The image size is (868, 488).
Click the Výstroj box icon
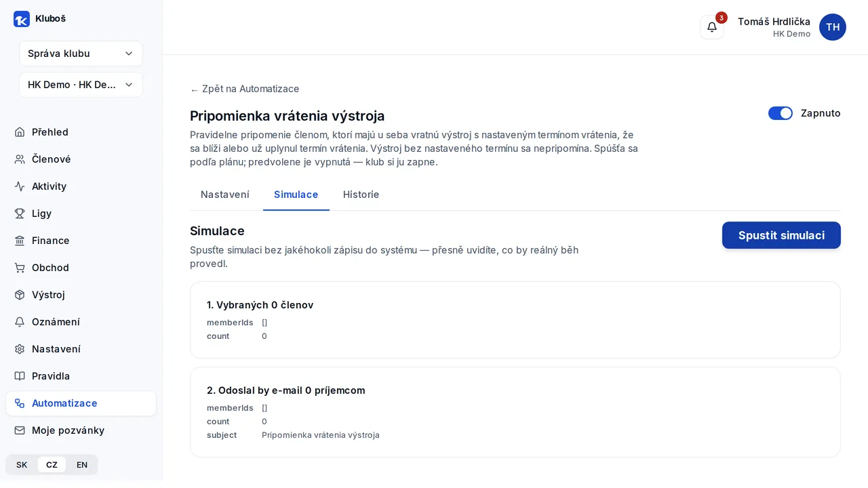click(x=20, y=295)
